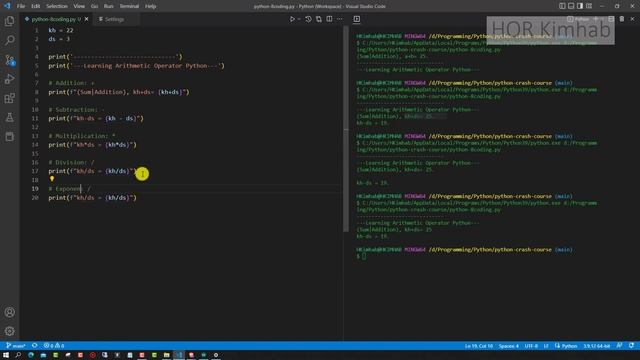
Task: Click the Ln 19, Col 10 cursor position
Action: [479, 346]
